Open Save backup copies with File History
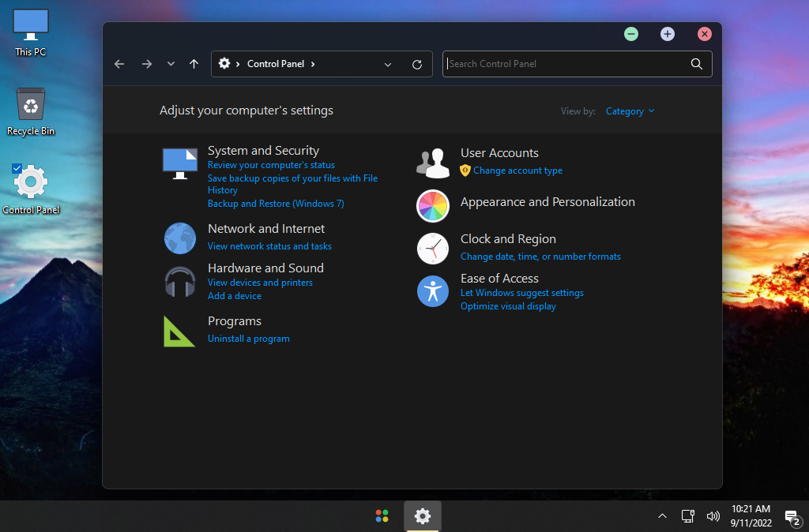 [x=292, y=184]
